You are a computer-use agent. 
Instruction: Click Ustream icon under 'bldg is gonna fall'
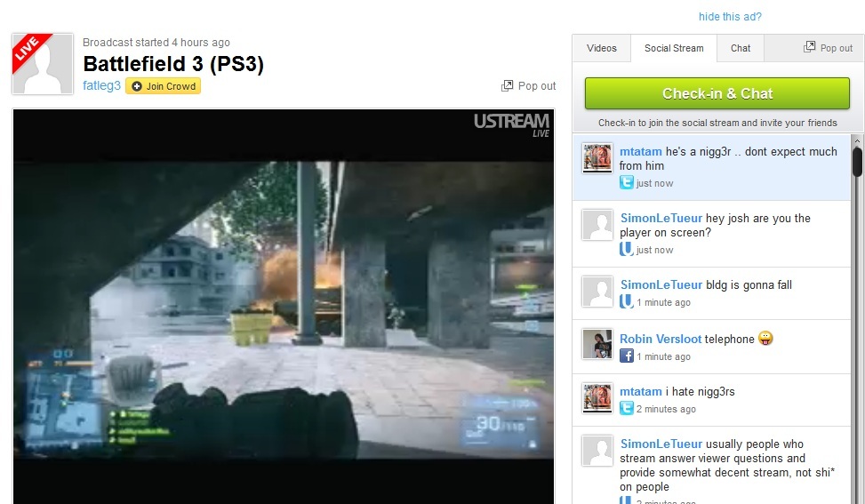(626, 301)
